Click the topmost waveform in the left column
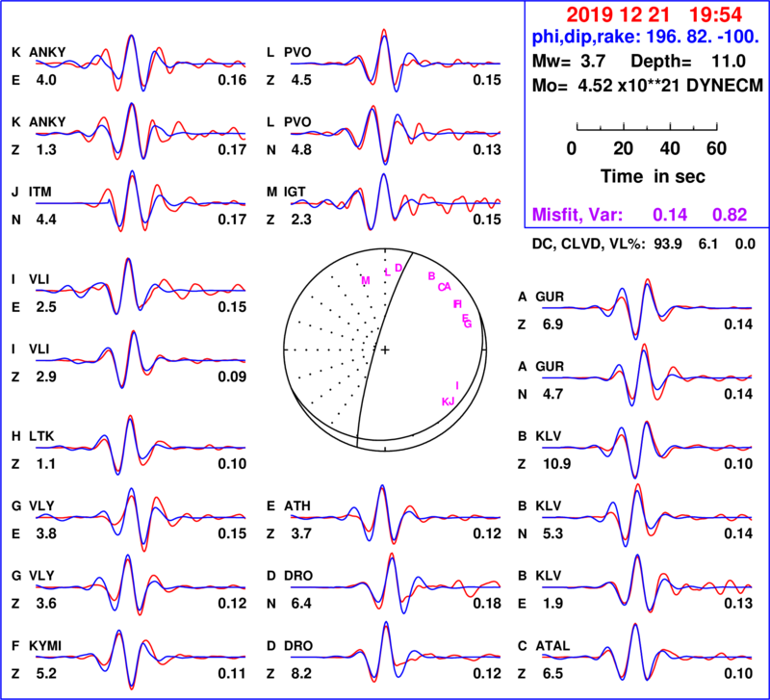Screen dimensions: 770x700 pos(140,64)
